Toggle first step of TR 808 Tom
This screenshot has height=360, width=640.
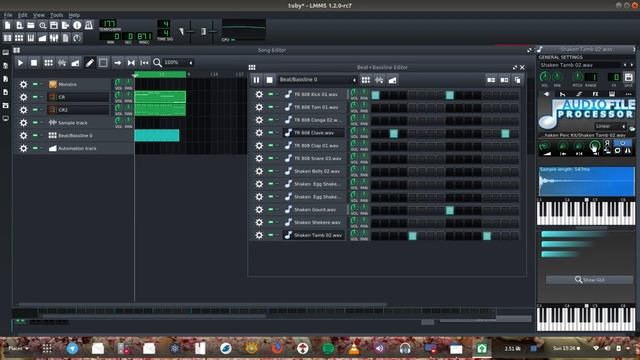[375, 108]
